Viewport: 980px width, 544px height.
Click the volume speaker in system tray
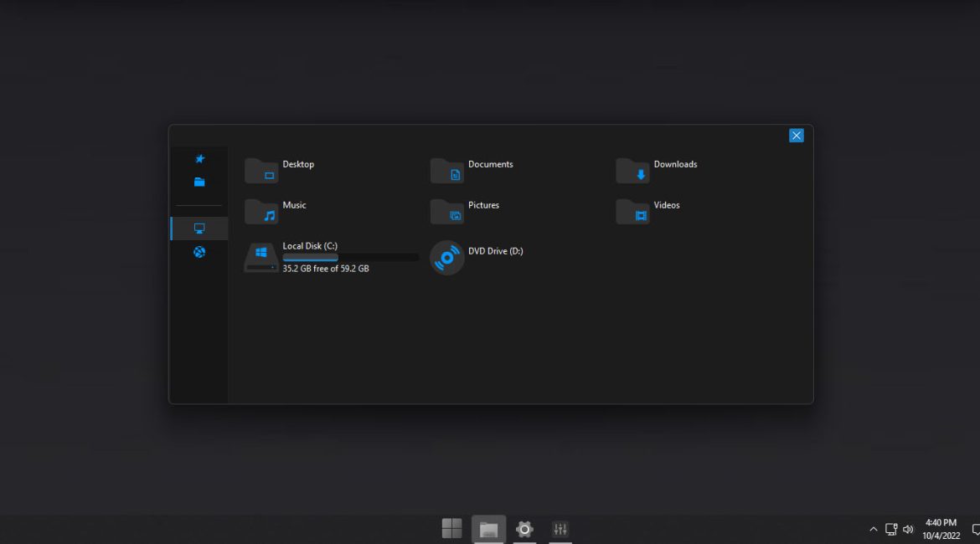(x=908, y=529)
